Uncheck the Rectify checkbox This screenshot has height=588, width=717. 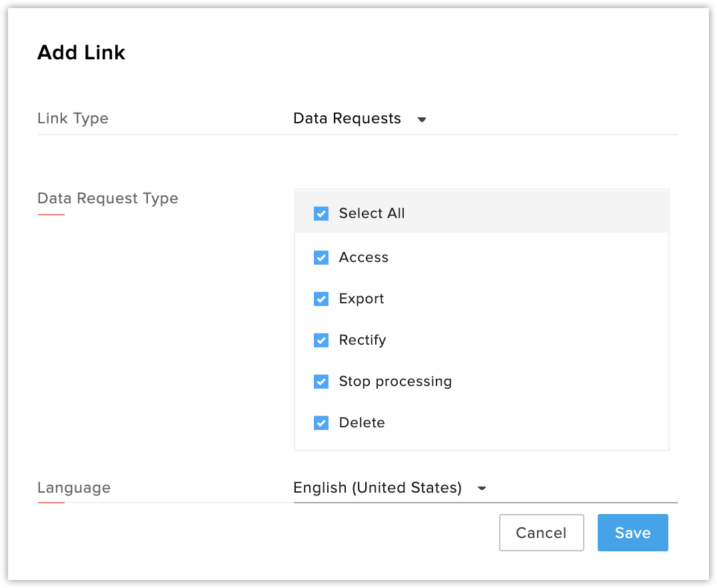pos(321,341)
